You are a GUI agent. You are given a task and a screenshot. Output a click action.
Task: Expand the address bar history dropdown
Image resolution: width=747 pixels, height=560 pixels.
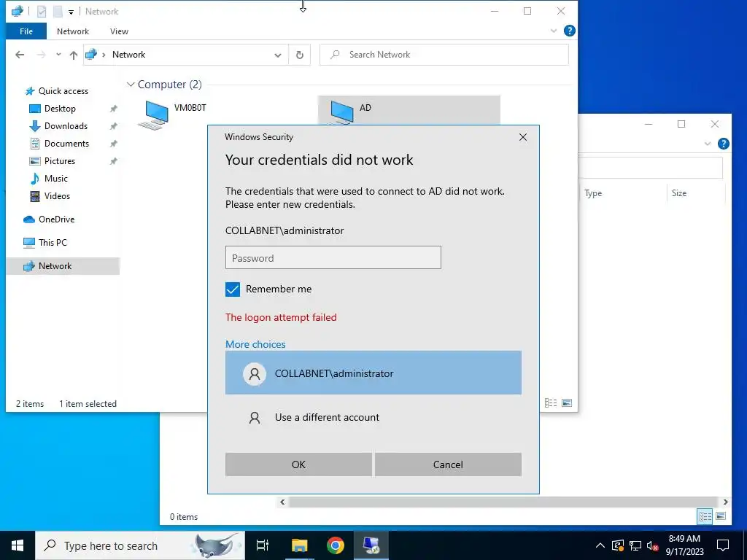[278, 55]
